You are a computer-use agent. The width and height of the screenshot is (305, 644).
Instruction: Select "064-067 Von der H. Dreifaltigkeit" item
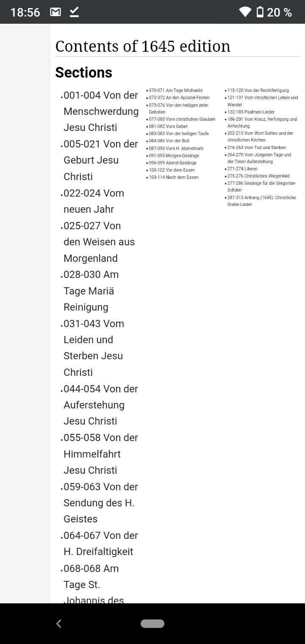(x=101, y=544)
